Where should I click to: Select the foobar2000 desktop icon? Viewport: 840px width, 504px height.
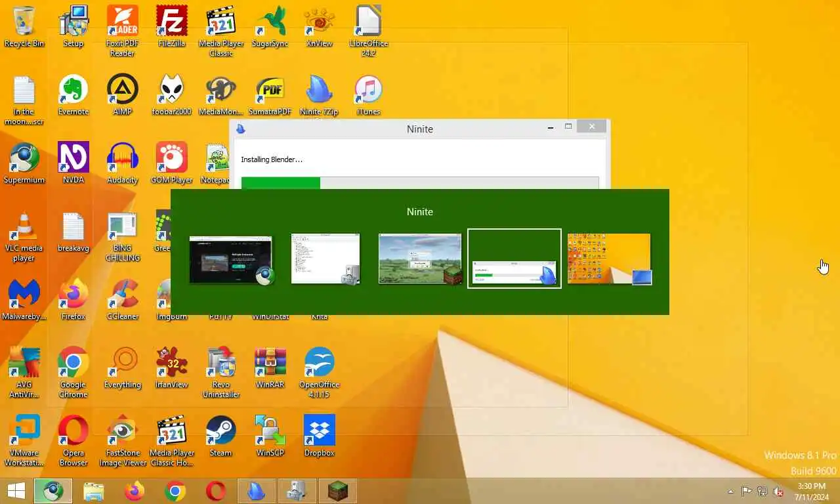172,94
